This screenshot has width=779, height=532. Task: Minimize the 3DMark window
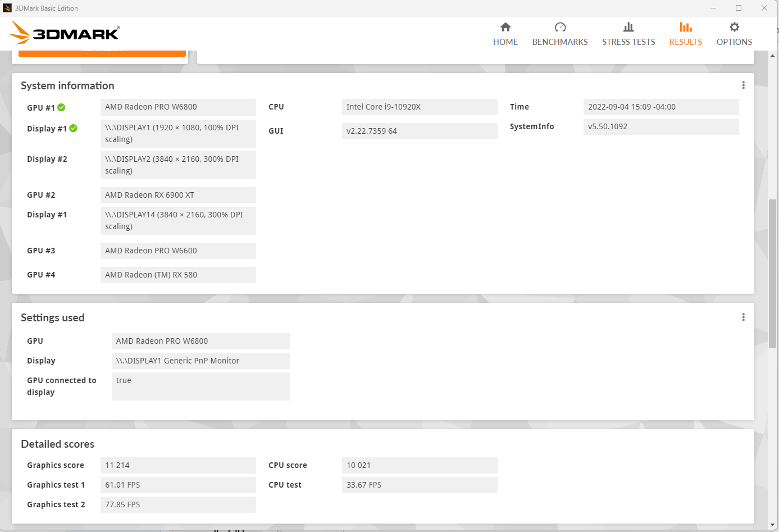click(x=713, y=8)
